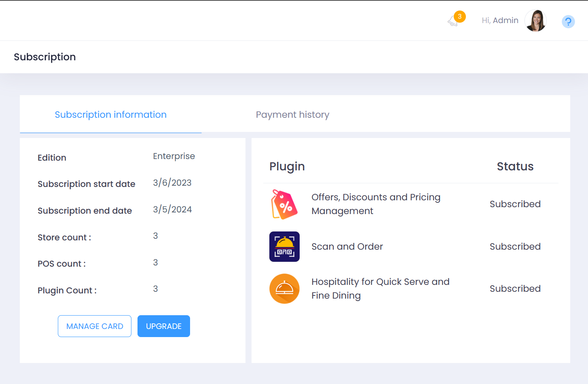Click the Admin profile avatar photo
This screenshot has width=588, height=384.
click(x=535, y=21)
